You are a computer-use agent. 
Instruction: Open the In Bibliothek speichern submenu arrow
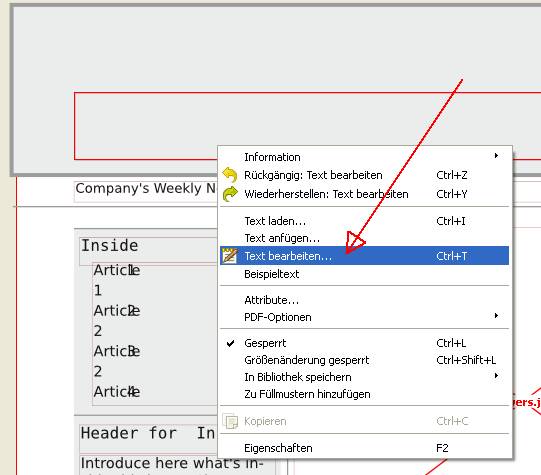pyautogui.click(x=496, y=375)
